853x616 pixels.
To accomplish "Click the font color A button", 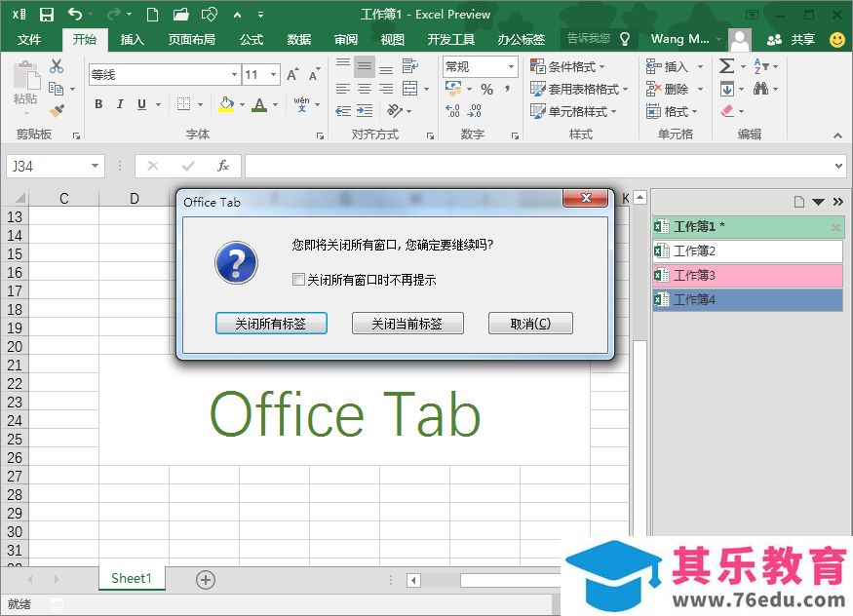I will (x=259, y=104).
